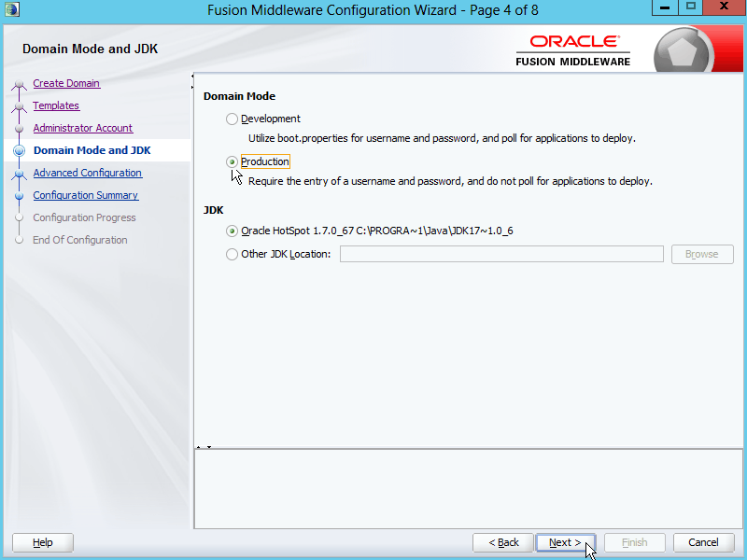747x560 pixels.
Task: Select the Other JDK Location option
Action: point(233,255)
